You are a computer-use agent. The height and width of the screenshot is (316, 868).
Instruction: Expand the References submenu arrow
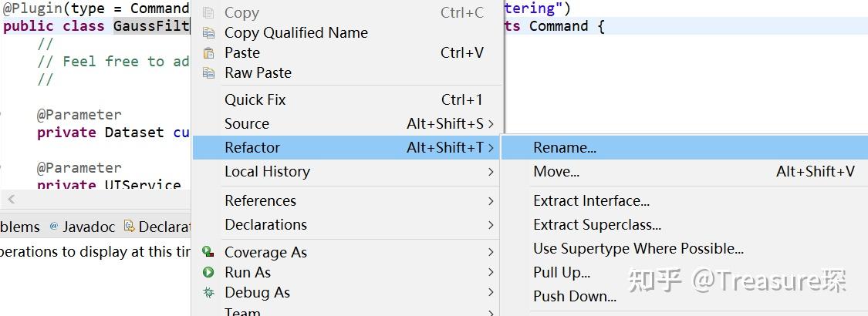tap(491, 200)
